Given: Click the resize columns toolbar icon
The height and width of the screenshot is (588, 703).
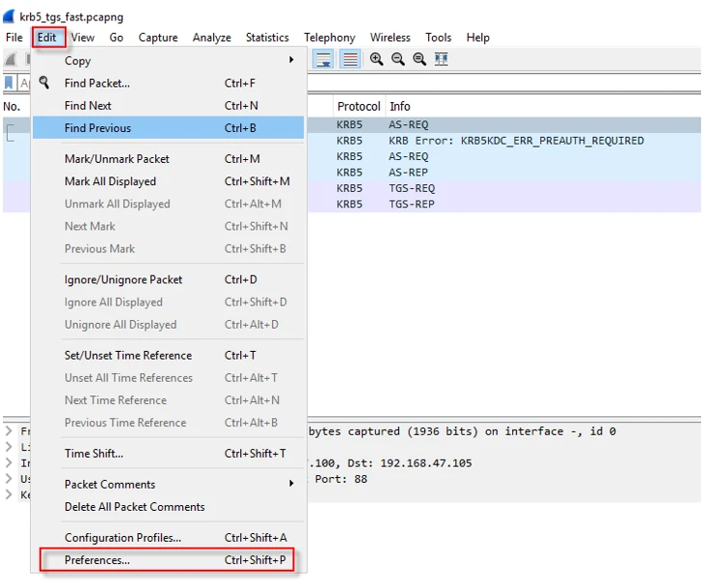Looking at the screenshot, I should tap(441, 60).
